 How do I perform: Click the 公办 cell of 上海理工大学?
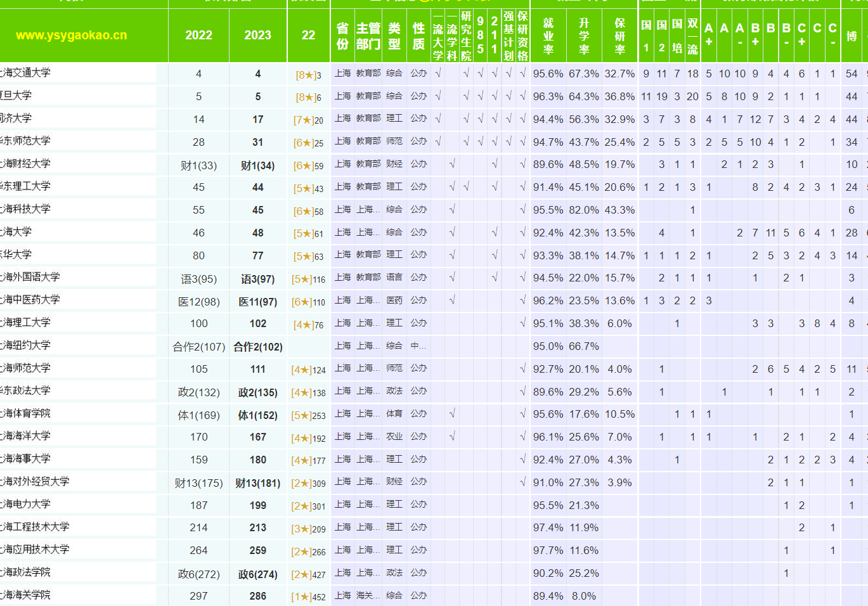pyautogui.click(x=418, y=323)
